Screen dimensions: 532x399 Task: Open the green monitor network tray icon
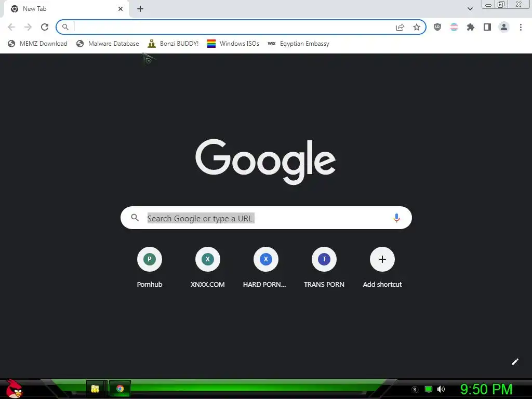click(x=429, y=389)
